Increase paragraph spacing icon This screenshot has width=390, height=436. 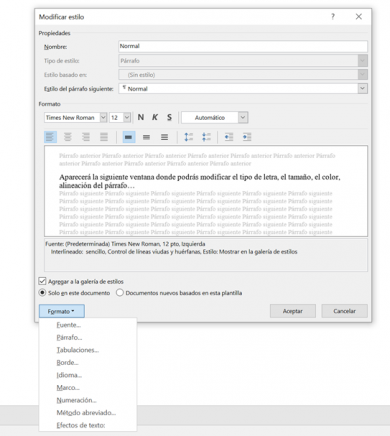[189, 137]
